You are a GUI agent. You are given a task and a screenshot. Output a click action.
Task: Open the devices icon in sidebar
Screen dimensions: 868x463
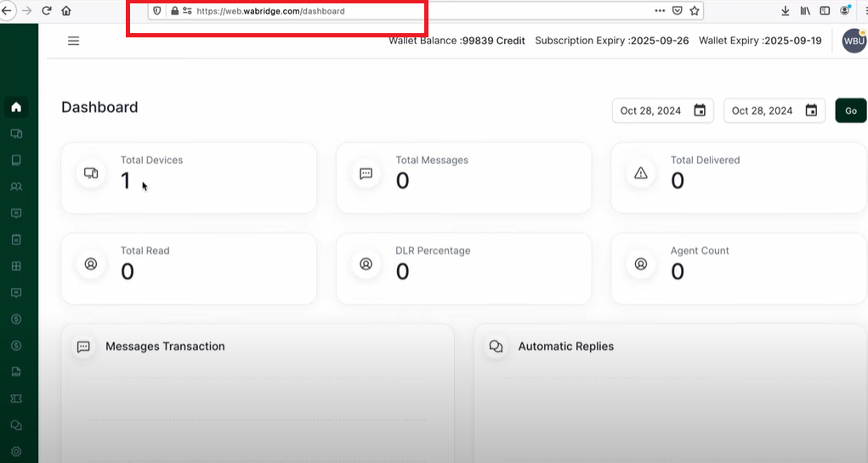pyautogui.click(x=16, y=133)
